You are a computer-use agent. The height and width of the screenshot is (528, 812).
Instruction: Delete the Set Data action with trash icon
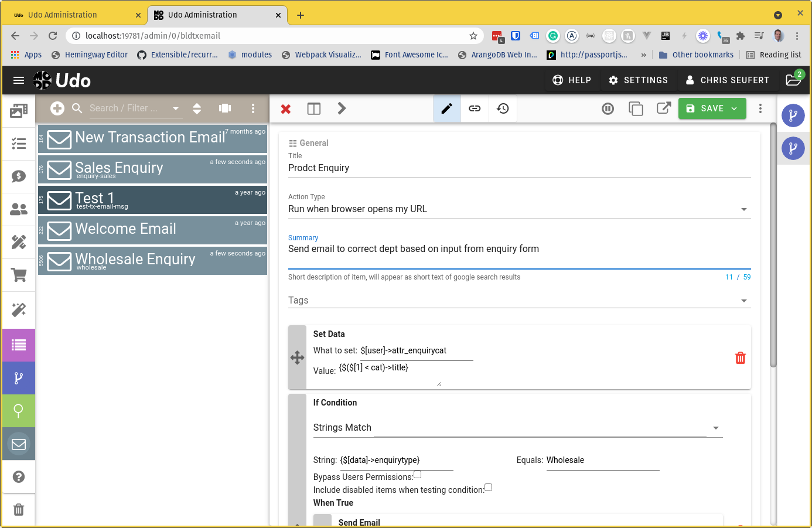pos(741,357)
